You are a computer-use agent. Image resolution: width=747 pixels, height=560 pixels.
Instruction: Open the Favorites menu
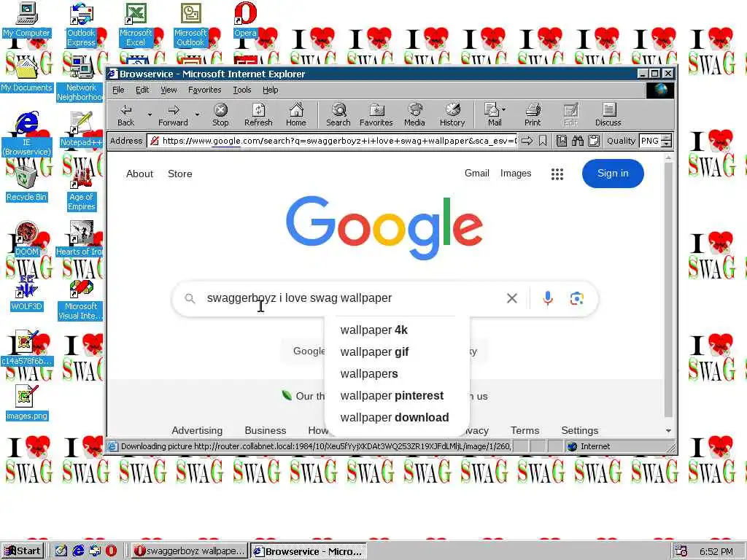[x=204, y=90]
